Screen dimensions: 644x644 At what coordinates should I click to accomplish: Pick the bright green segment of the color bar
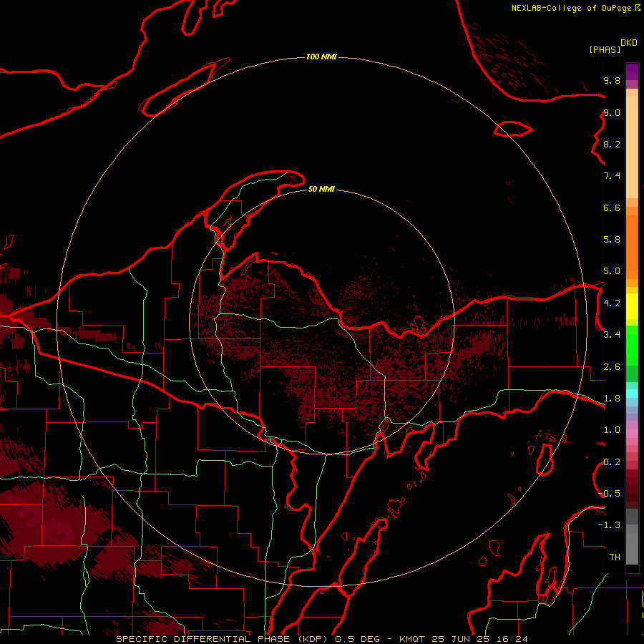point(632,347)
